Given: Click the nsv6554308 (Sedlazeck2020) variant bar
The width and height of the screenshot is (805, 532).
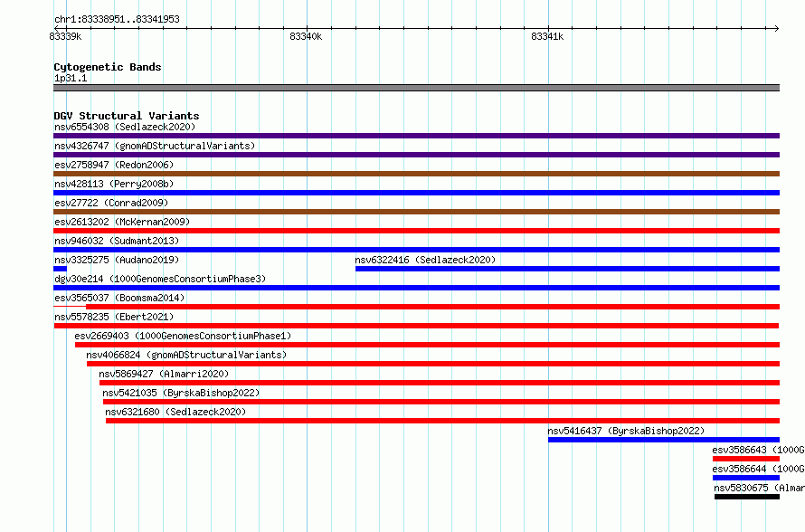Looking at the screenshot, I should click(416, 136).
